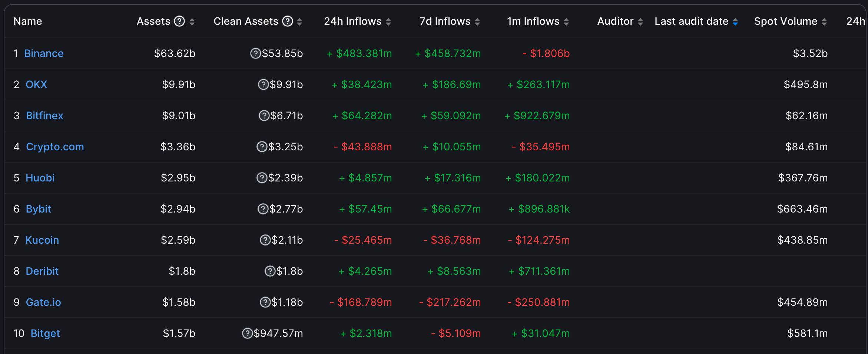Select Huobi 1m inflow + $180.022m
This screenshot has height=354, width=868.
tap(538, 178)
